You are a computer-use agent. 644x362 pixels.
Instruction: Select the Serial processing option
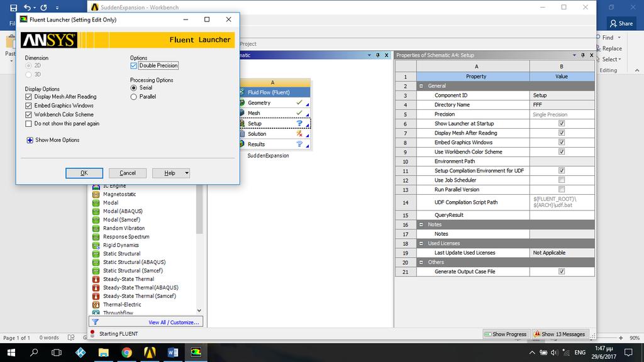click(133, 88)
